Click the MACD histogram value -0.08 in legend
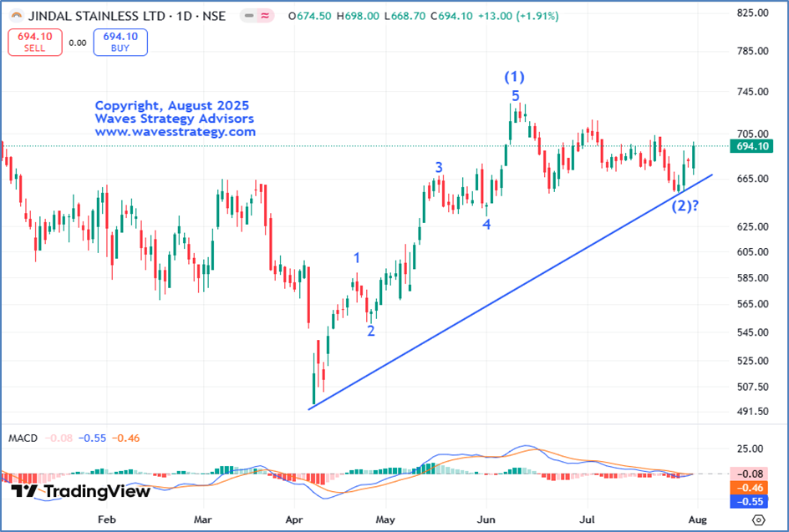Image resolution: width=789 pixels, height=532 pixels. point(59,438)
